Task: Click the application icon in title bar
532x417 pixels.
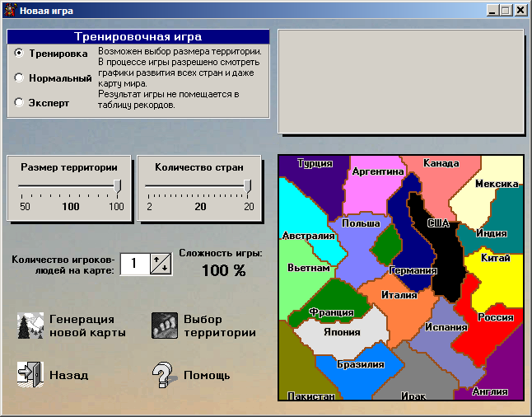Action: pyautogui.click(x=10, y=10)
